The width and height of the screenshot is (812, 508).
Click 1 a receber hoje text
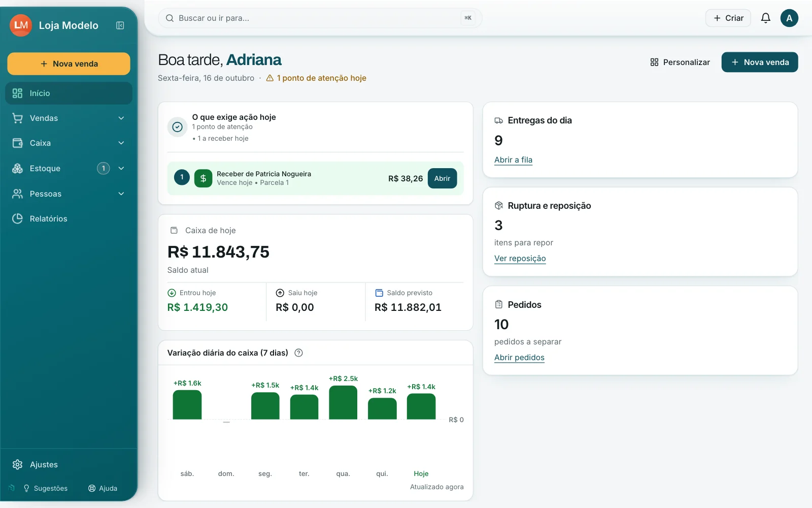(x=223, y=139)
